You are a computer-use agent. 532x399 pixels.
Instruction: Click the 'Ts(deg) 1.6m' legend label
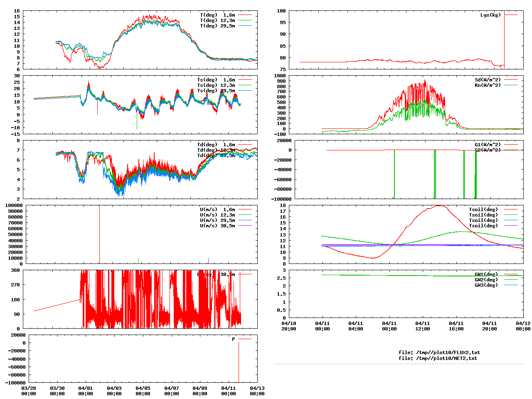pos(216,80)
